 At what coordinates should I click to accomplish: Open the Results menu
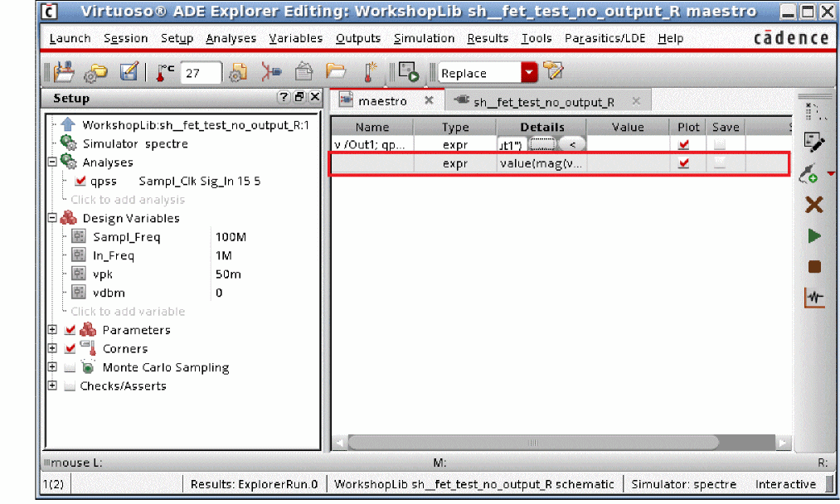[x=488, y=38]
